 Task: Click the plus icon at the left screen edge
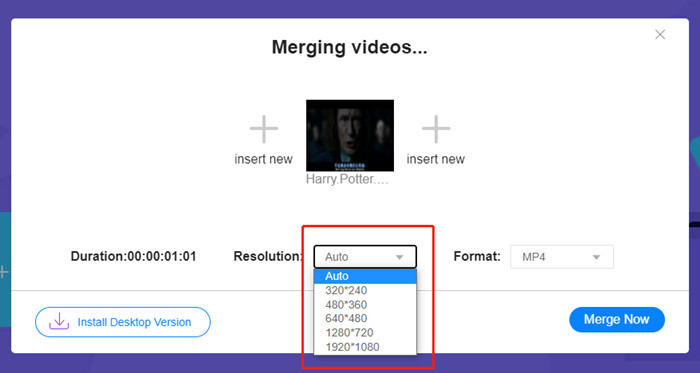point(3,271)
